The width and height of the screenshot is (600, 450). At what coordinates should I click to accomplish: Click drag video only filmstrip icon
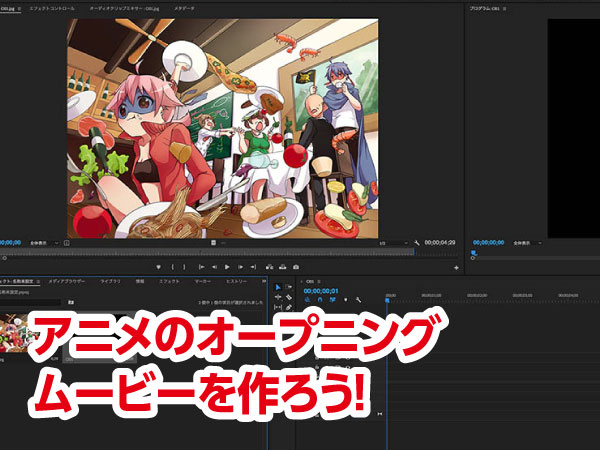214,243
